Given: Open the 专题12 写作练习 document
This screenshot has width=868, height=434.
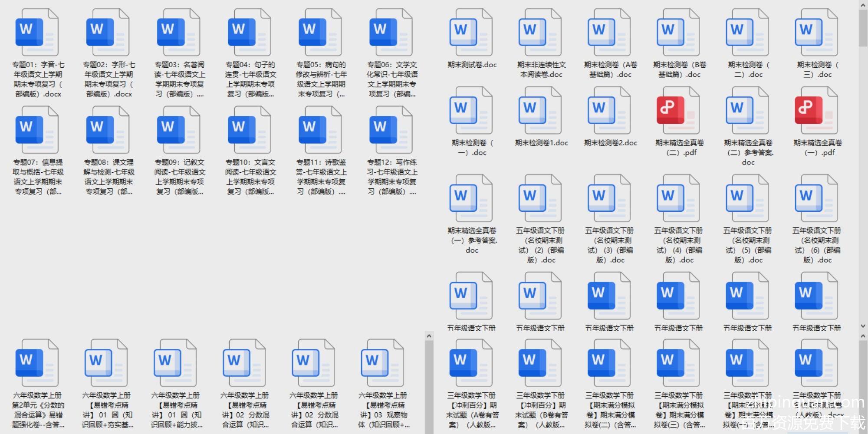Looking at the screenshot, I should (391, 131).
